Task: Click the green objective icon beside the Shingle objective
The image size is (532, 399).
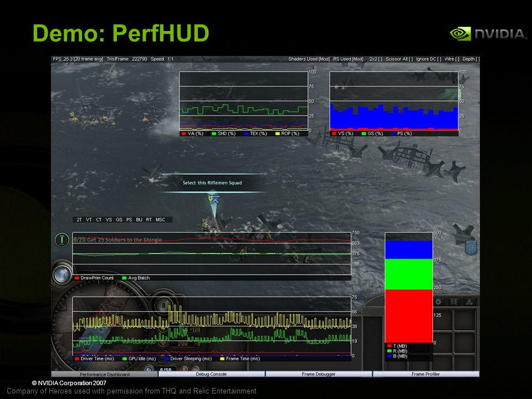Action: coord(62,239)
